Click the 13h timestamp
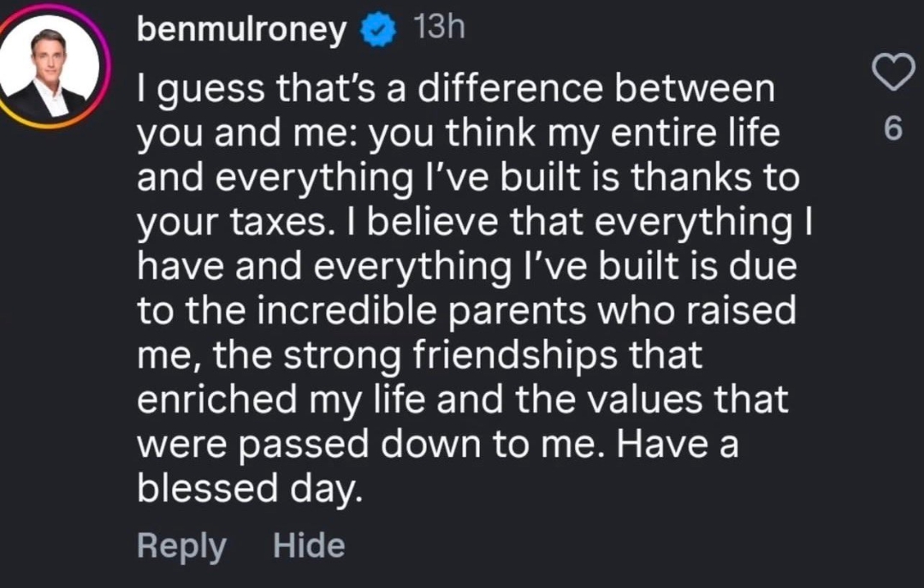924x588 pixels. pos(437,29)
